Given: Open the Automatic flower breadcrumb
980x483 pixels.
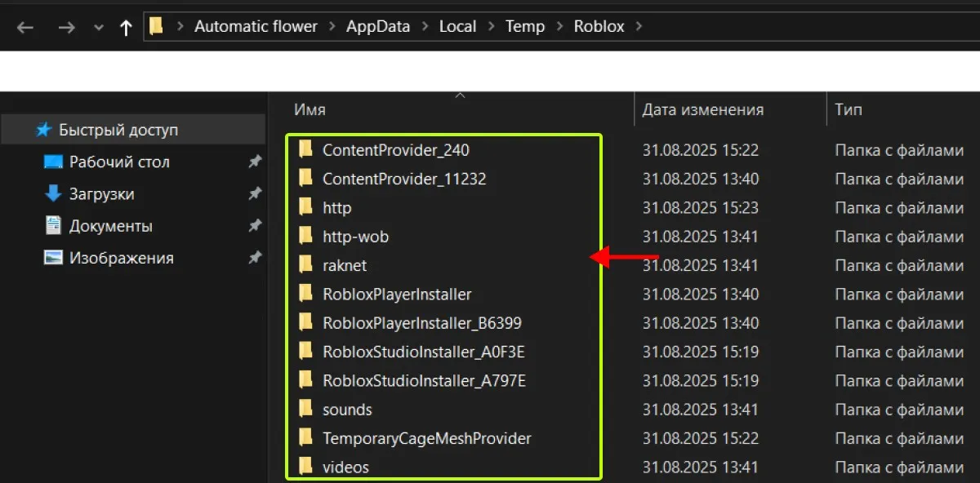Looking at the screenshot, I should pyautogui.click(x=256, y=26).
